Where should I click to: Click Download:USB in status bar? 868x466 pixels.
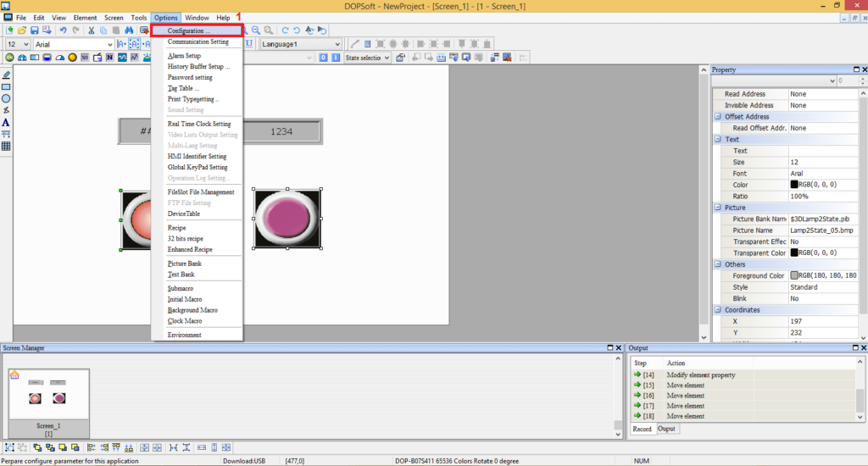[244, 461]
